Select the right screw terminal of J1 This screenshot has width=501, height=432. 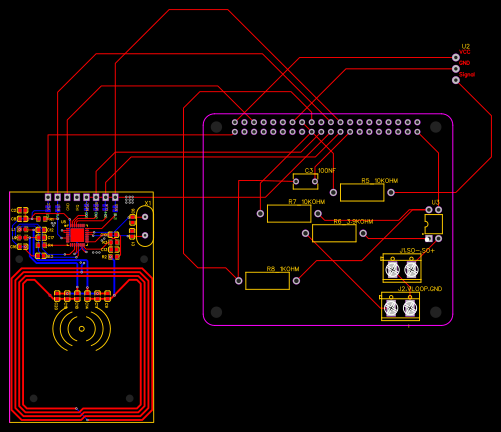click(411, 269)
